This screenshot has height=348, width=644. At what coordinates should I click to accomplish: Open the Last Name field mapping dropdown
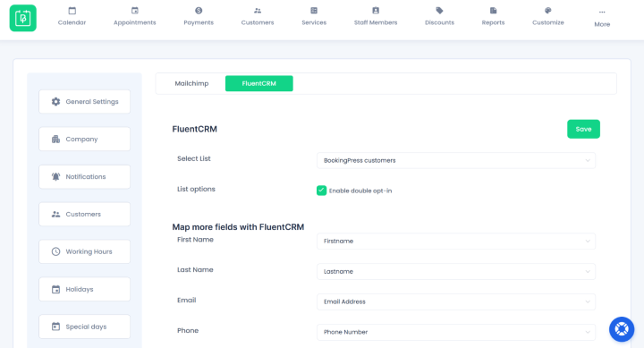click(456, 271)
